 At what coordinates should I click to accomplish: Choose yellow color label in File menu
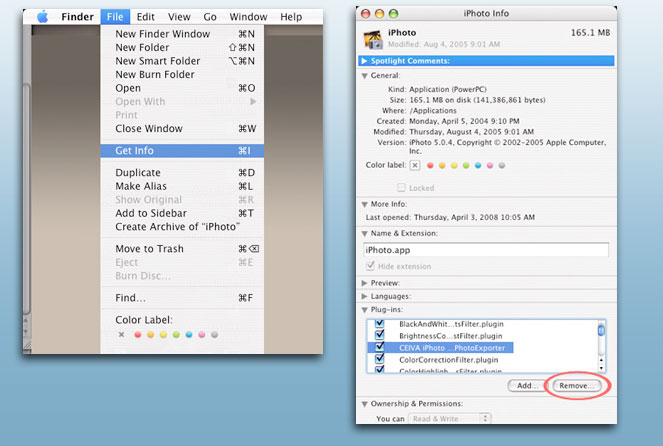click(x=163, y=335)
